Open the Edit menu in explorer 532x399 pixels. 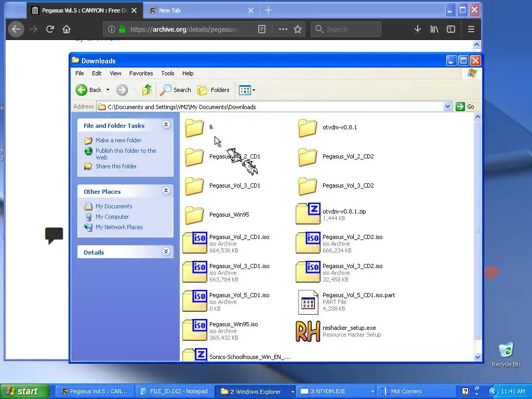point(97,73)
